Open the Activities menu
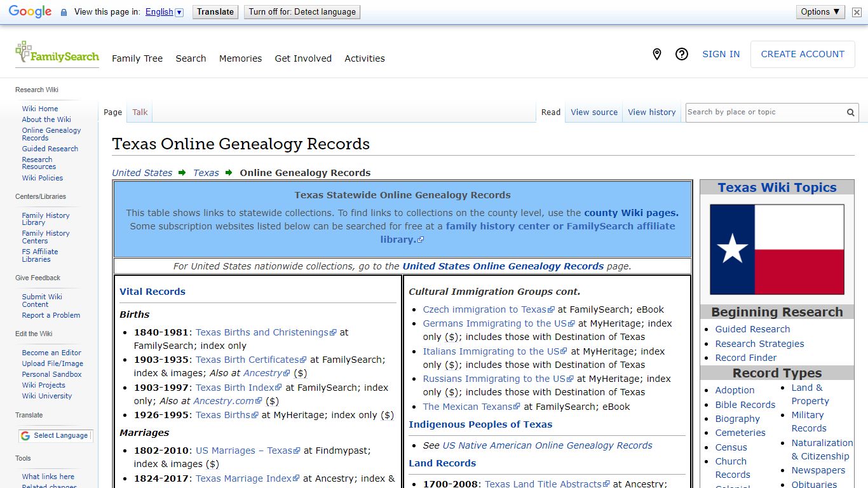This screenshot has height=488, width=868. [x=365, y=58]
